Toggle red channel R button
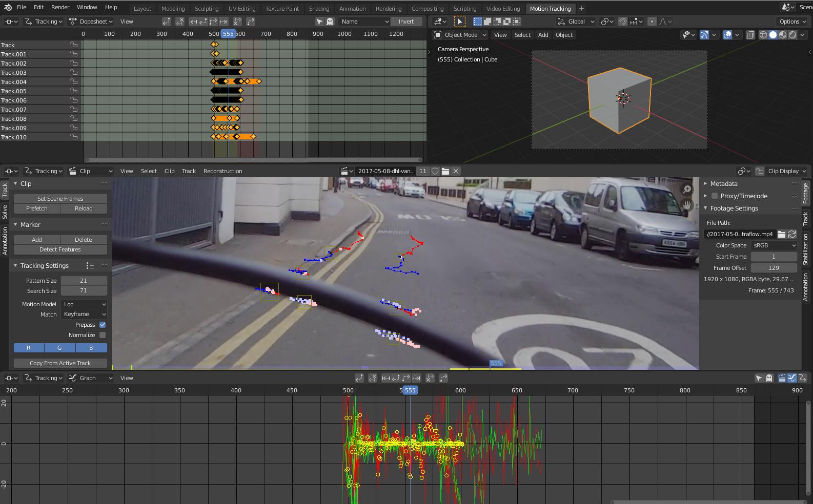This screenshot has width=813, height=504. pos(29,348)
